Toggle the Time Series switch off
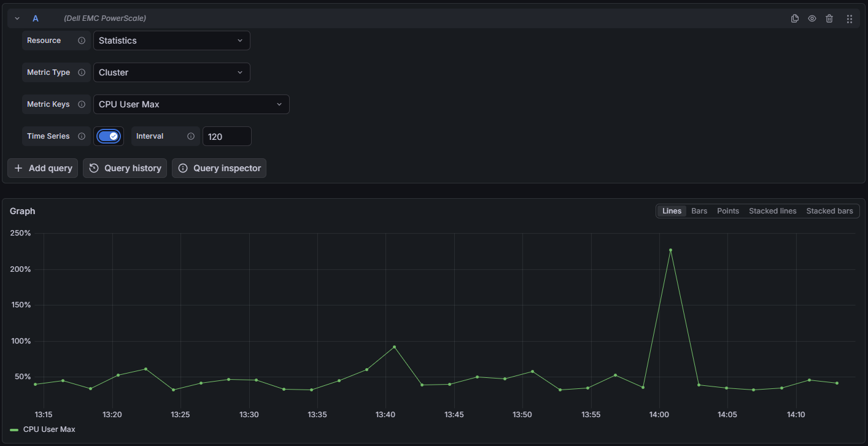 (x=109, y=136)
